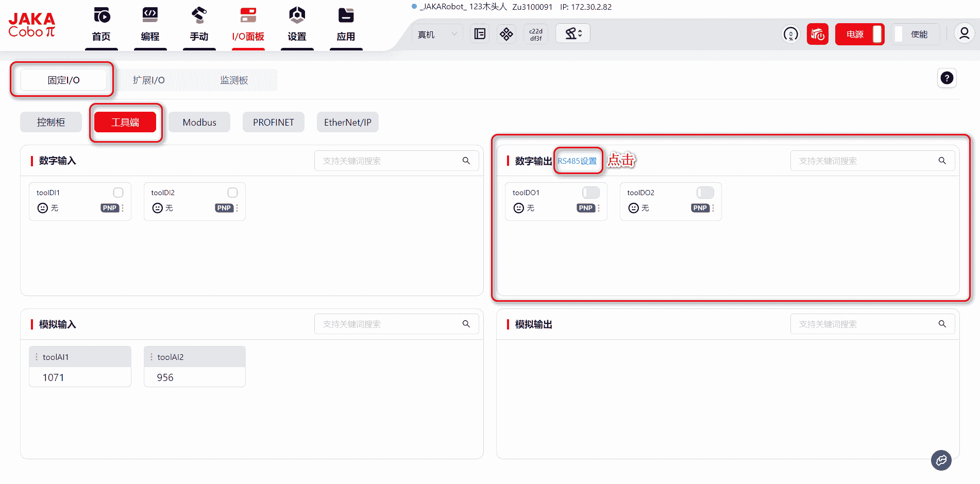Click the speed percentage gauge control
The image size is (980, 484).
coord(790,34)
